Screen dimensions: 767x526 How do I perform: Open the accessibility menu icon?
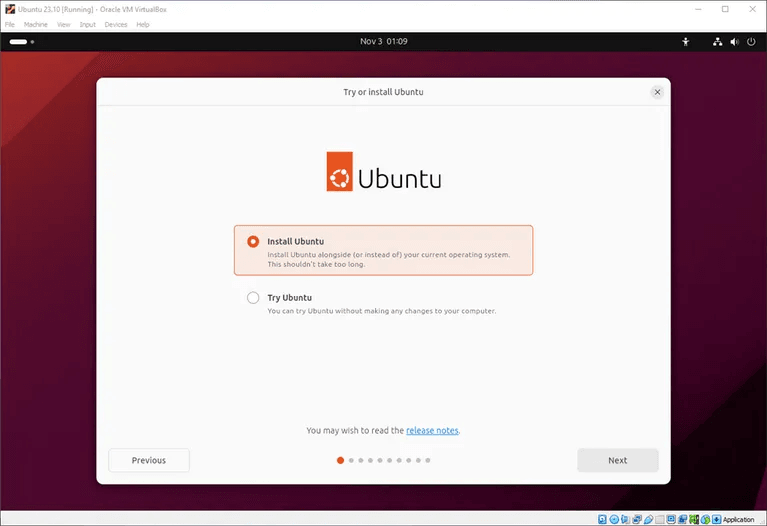click(x=685, y=42)
